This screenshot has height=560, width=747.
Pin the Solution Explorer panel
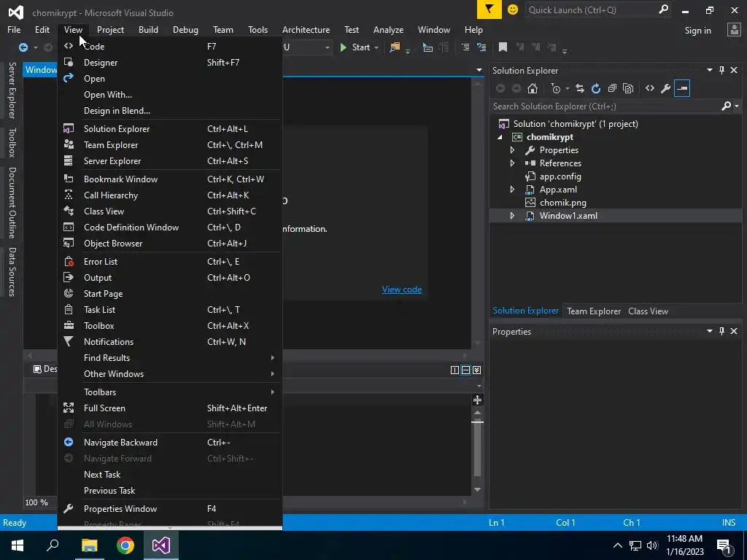click(721, 70)
